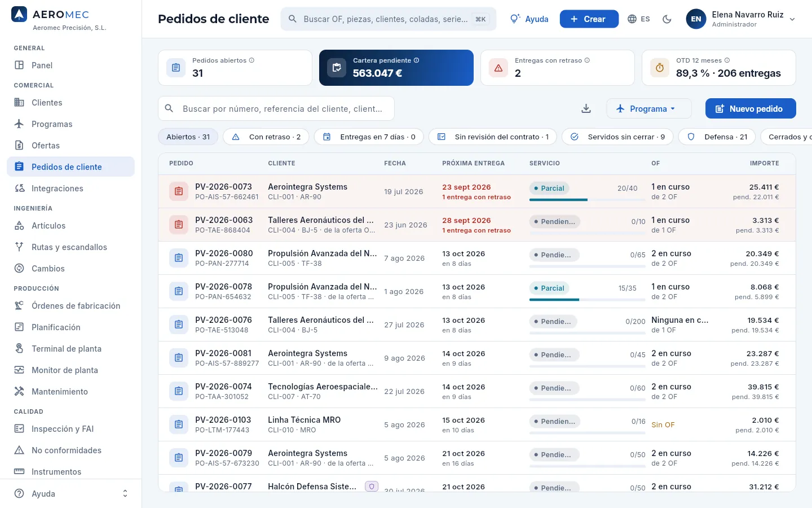Toggle Servidos sin cerrar · 9 filter
The width and height of the screenshot is (812, 508).
click(x=617, y=137)
